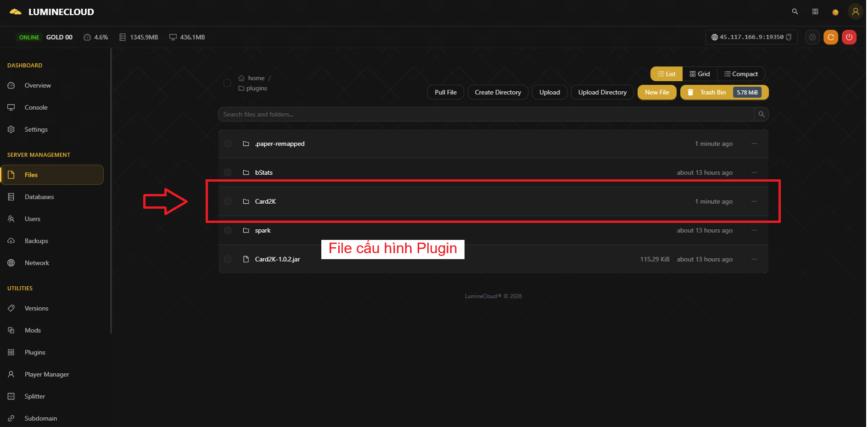Open Console from the sidebar
This screenshot has width=868, height=427.
[36, 107]
